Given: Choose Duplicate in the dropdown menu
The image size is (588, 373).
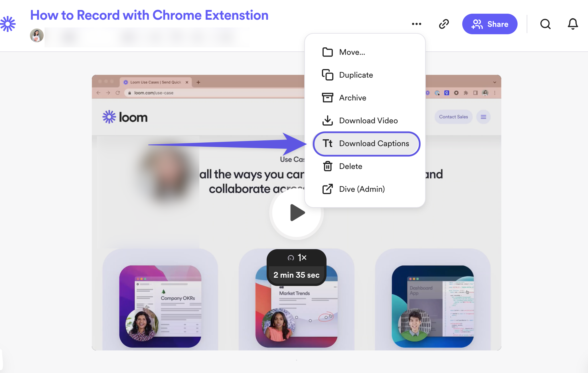Looking at the screenshot, I should [356, 75].
